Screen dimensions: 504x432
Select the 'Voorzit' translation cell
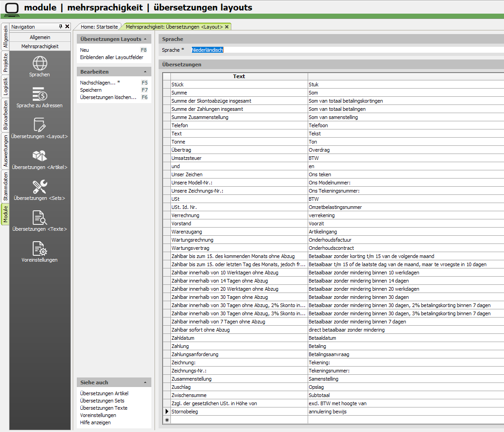(x=406, y=223)
